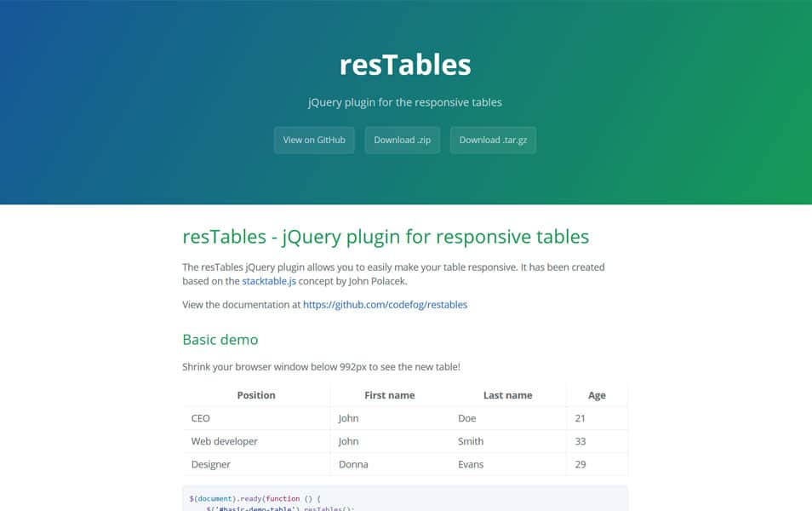This screenshot has width=812, height=511.
Task: Select the Position column header
Action: tap(256, 395)
